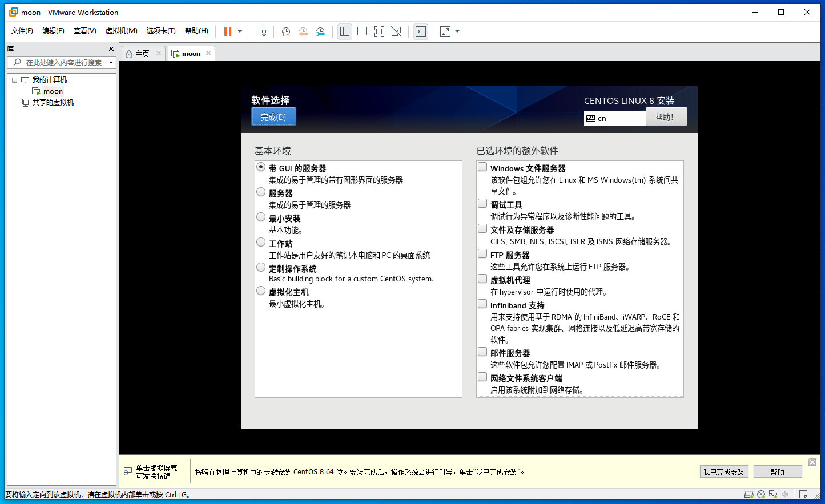The width and height of the screenshot is (825, 504).
Task: Select the moon VM in the library tree
Action: pyautogui.click(x=53, y=91)
